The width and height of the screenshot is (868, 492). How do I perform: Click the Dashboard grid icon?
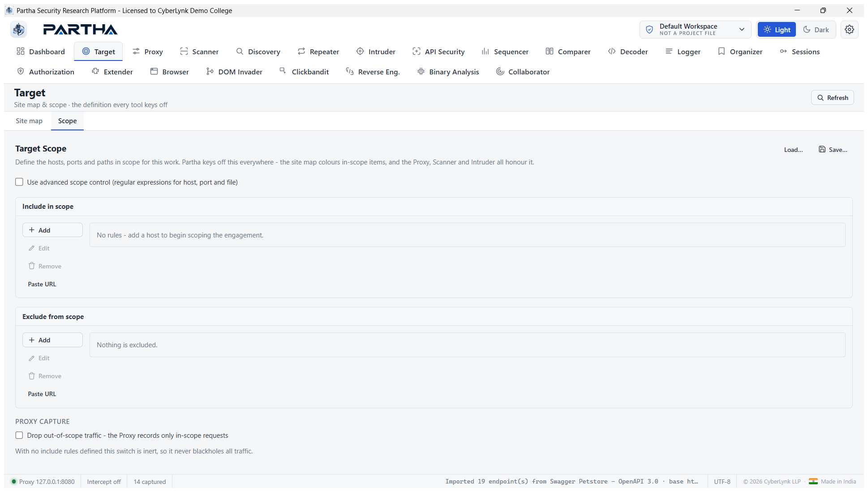pos(21,51)
